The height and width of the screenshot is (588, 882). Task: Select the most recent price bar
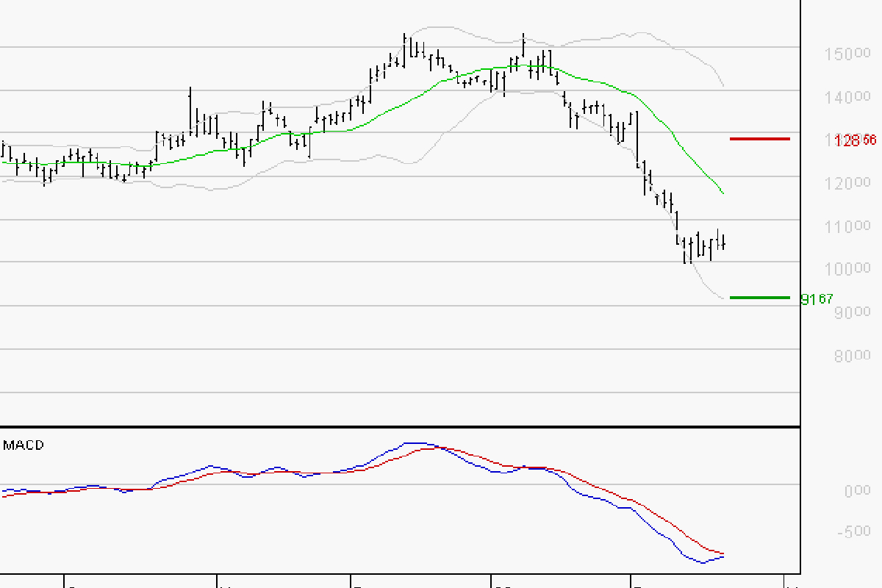pos(725,243)
